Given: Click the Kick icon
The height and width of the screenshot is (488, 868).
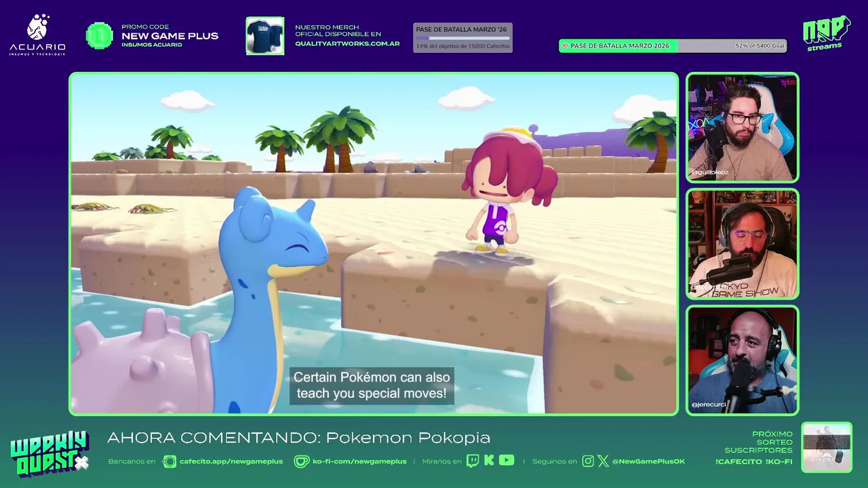Looking at the screenshot, I should (x=489, y=461).
